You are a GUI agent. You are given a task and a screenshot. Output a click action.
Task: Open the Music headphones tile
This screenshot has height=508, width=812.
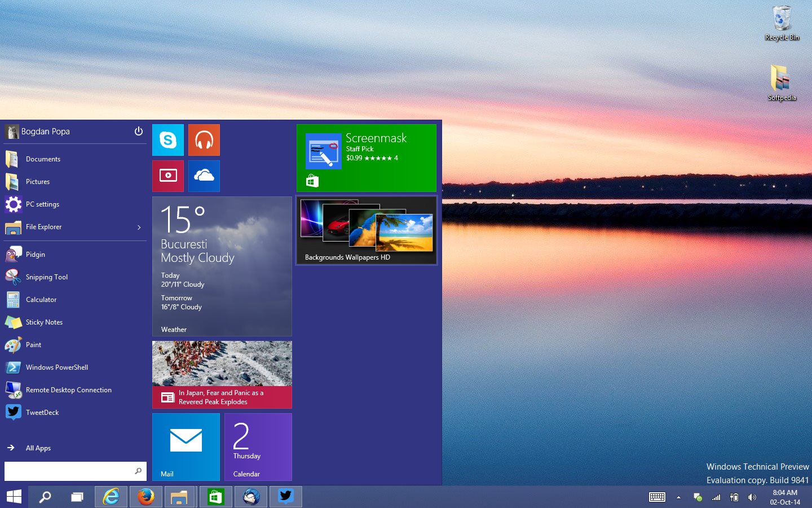204,140
